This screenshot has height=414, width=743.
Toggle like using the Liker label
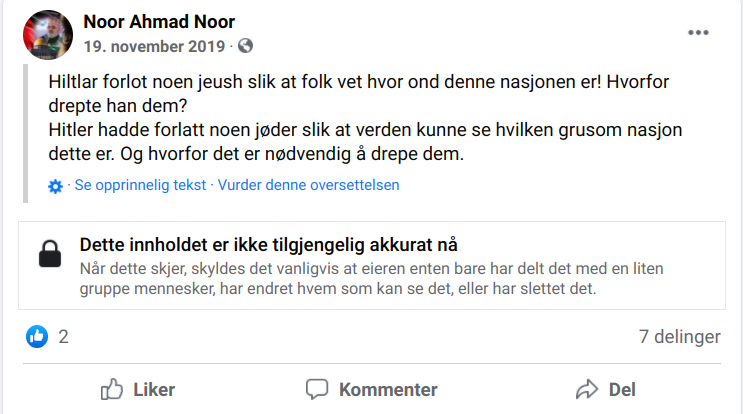pyautogui.click(x=154, y=389)
